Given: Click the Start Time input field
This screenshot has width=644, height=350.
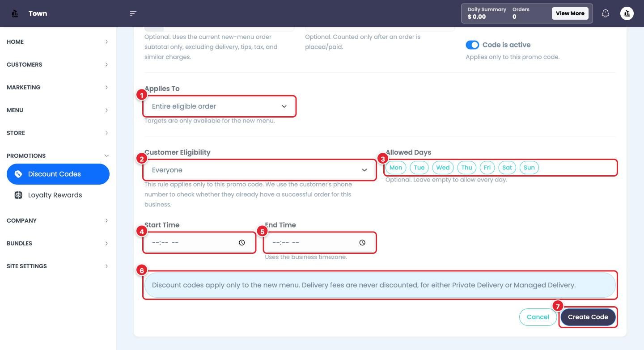Looking at the screenshot, I should pos(199,243).
